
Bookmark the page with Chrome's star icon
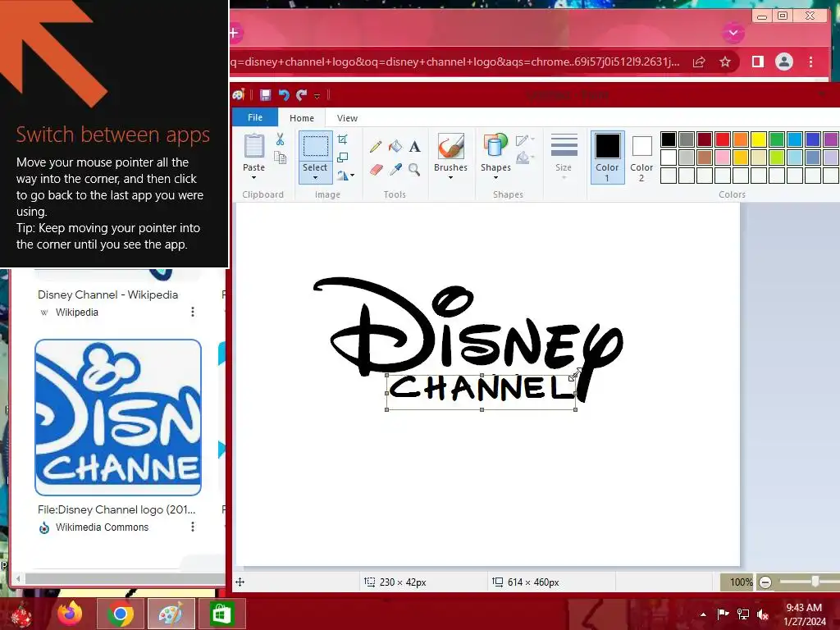click(725, 62)
